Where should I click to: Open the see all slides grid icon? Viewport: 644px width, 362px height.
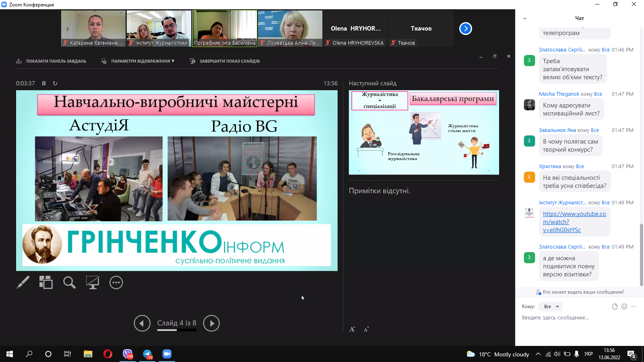click(46, 282)
